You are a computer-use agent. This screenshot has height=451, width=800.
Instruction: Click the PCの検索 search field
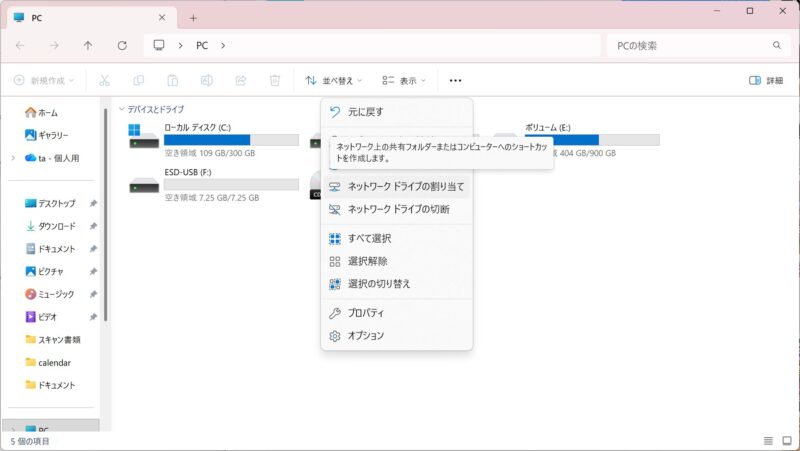(690, 45)
